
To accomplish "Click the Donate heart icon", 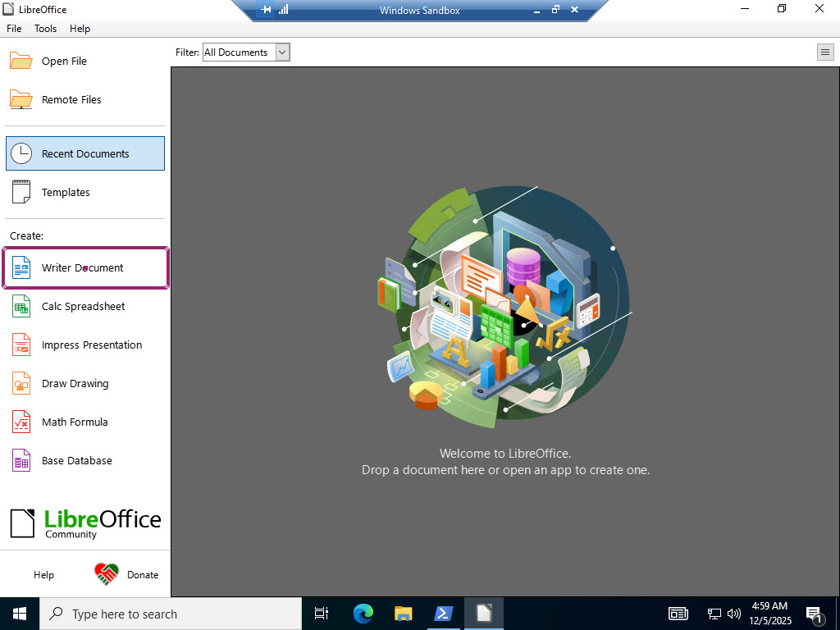I will (107, 574).
